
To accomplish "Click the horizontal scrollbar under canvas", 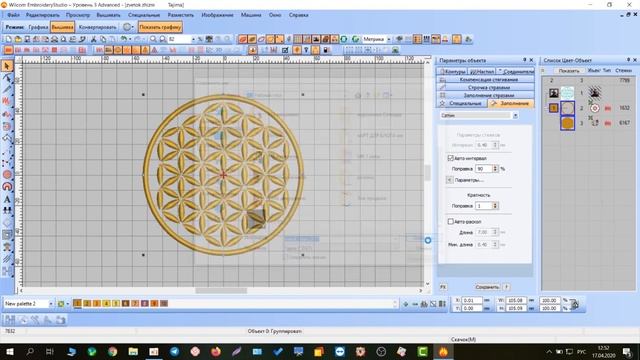I will (x=220, y=291).
